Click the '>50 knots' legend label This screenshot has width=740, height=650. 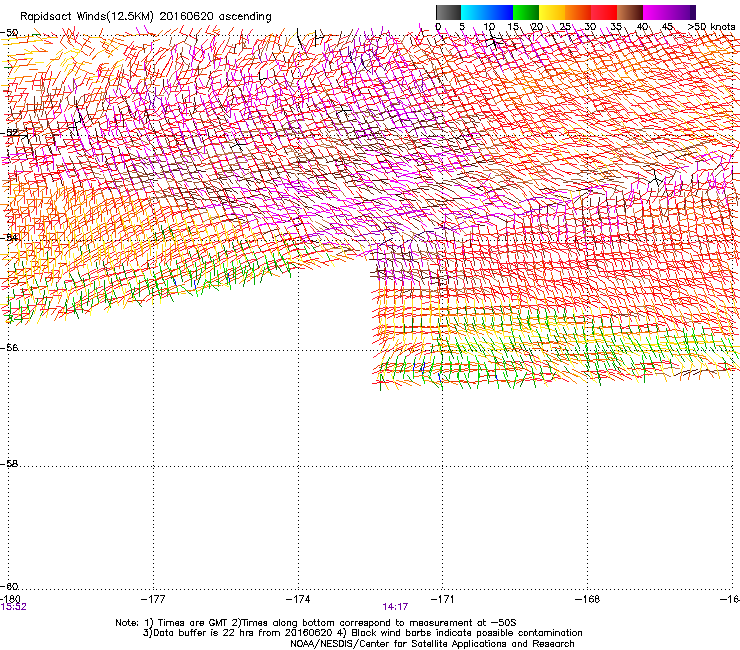(x=711, y=26)
